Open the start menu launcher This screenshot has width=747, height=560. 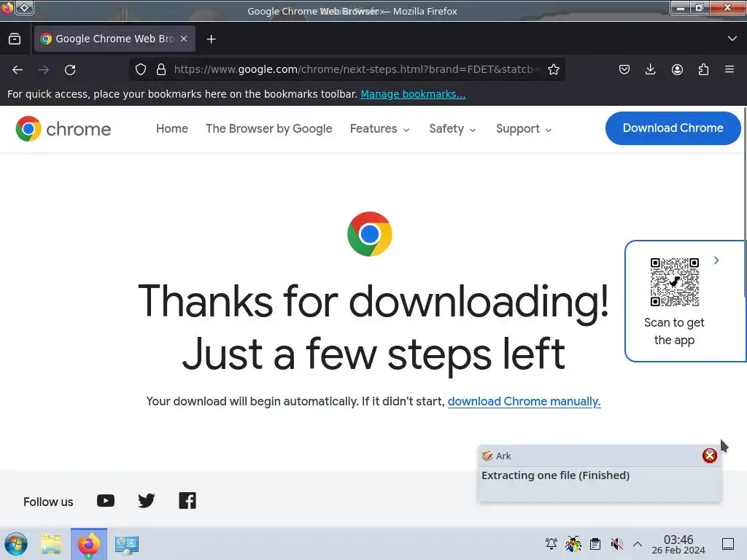pos(16,544)
